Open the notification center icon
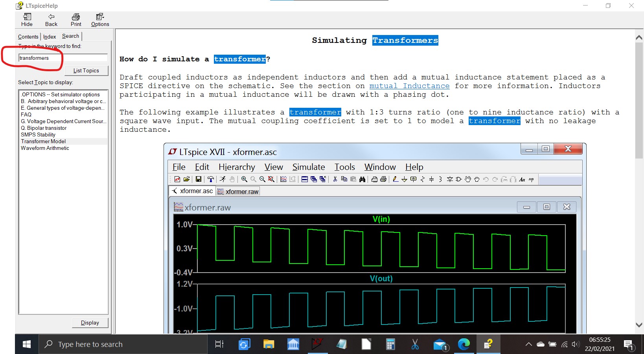 pos(629,345)
